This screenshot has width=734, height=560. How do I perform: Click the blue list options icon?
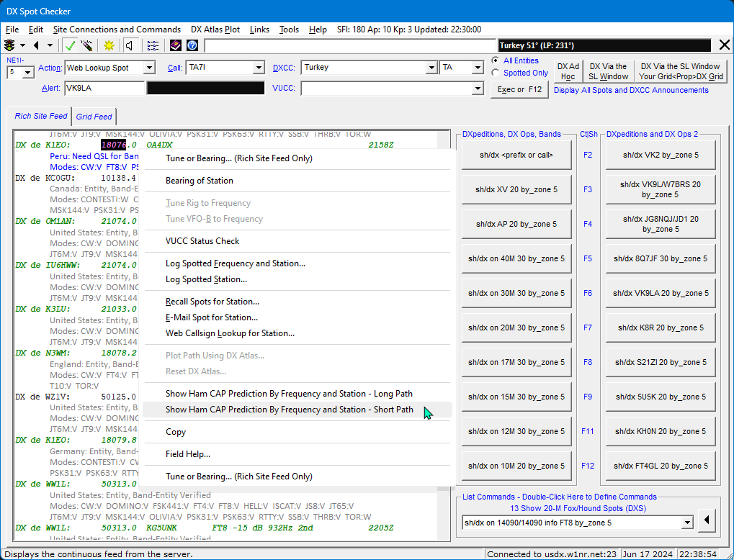[x=153, y=45]
